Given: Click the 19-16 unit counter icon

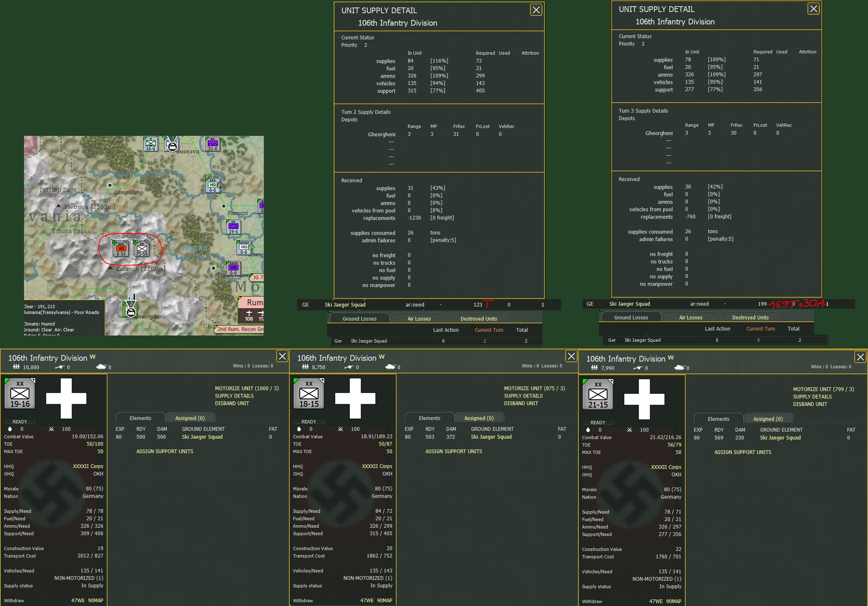Looking at the screenshot, I should [20, 394].
